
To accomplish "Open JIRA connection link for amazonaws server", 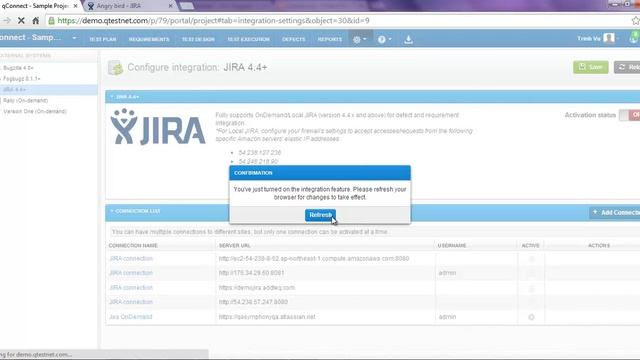I will (x=131, y=259).
